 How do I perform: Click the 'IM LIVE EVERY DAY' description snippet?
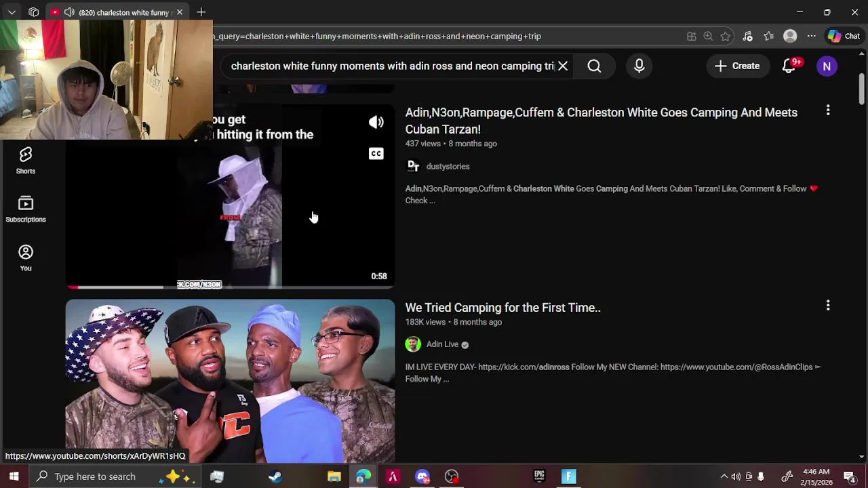pos(613,373)
